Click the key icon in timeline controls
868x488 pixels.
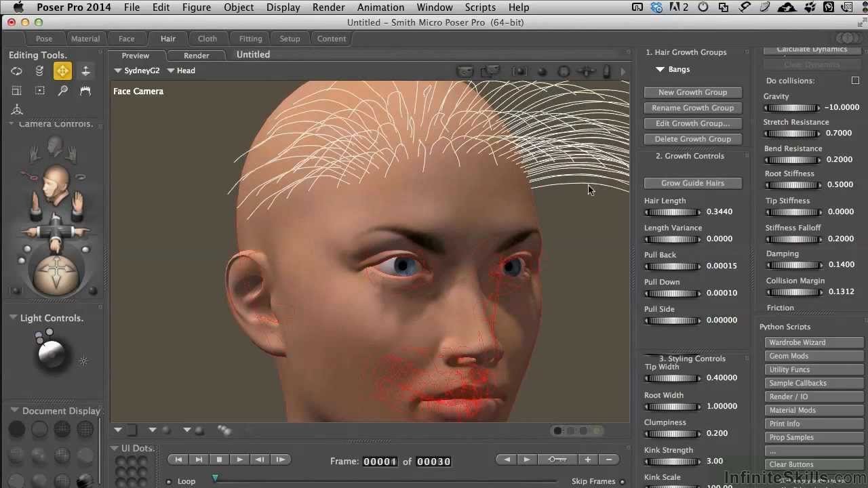pos(557,460)
